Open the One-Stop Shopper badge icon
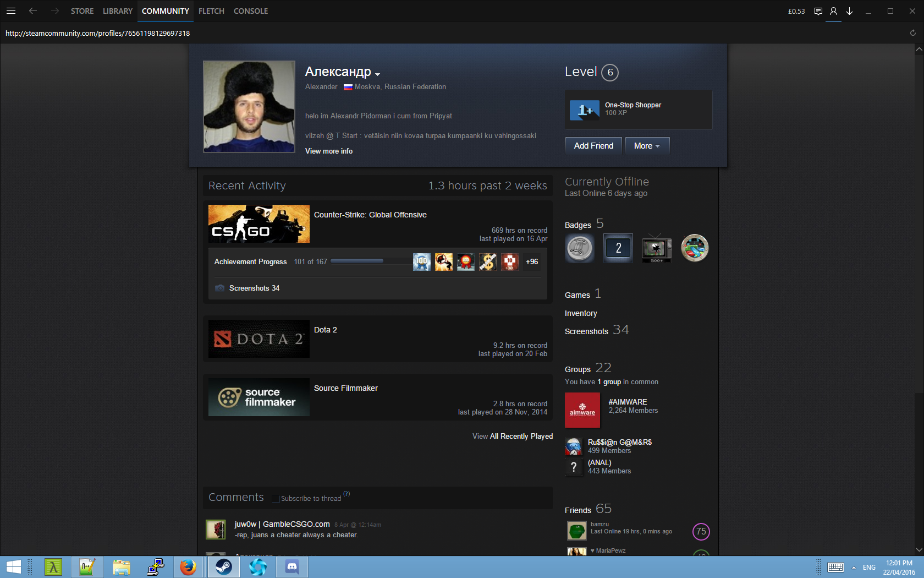The height and width of the screenshot is (578, 924). coord(584,110)
